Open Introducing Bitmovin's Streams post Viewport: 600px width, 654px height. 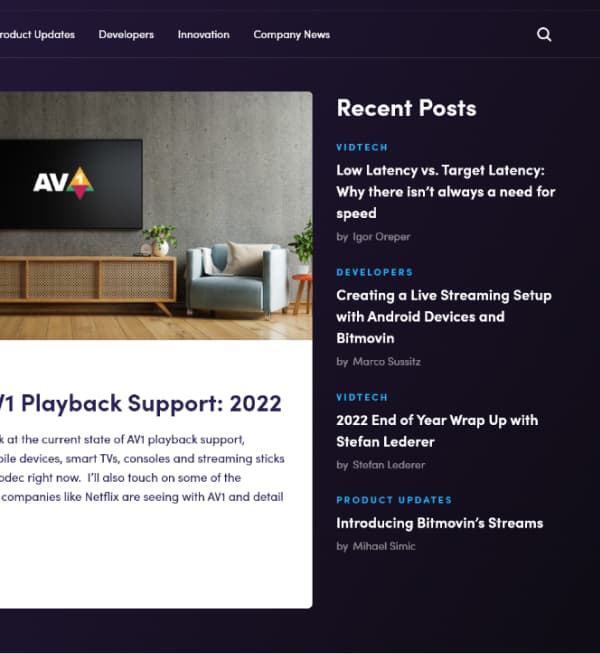[439, 523]
